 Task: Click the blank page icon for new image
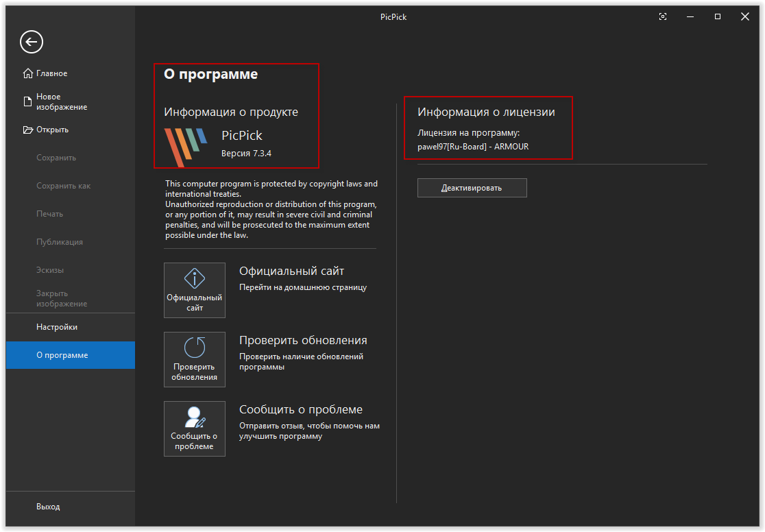click(27, 101)
